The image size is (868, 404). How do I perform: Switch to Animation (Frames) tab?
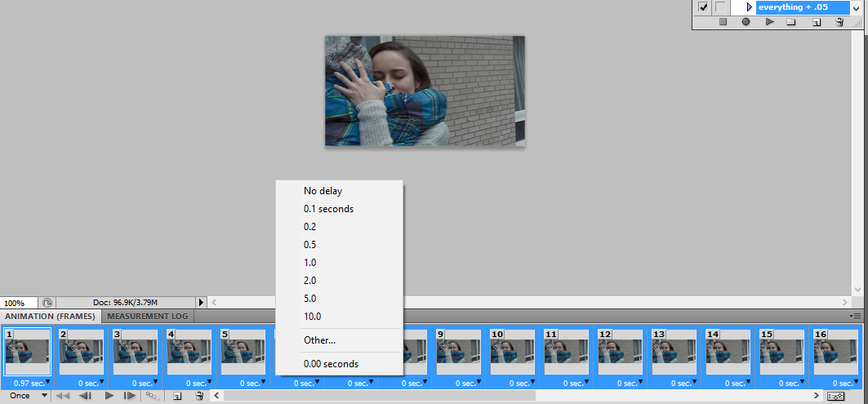click(51, 317)
